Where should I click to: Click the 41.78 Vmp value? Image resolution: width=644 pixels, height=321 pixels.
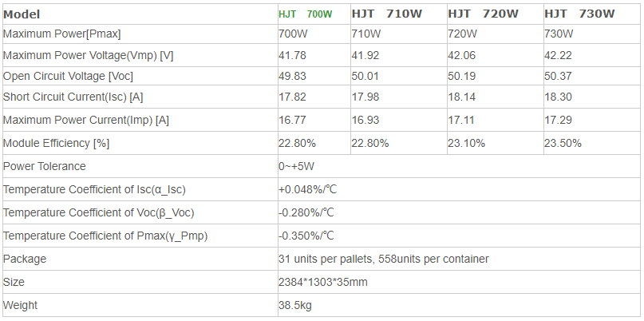coord(292,55)
